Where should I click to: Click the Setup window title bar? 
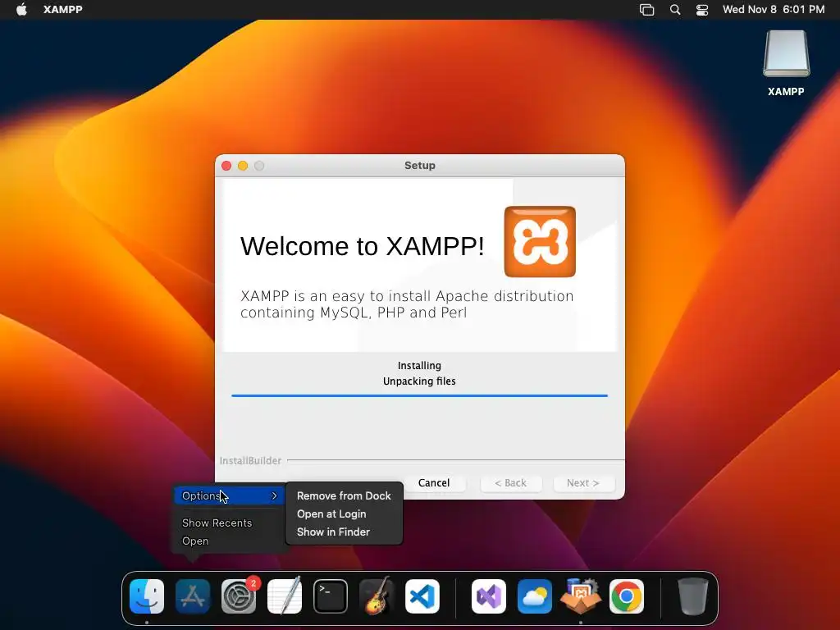419,166
